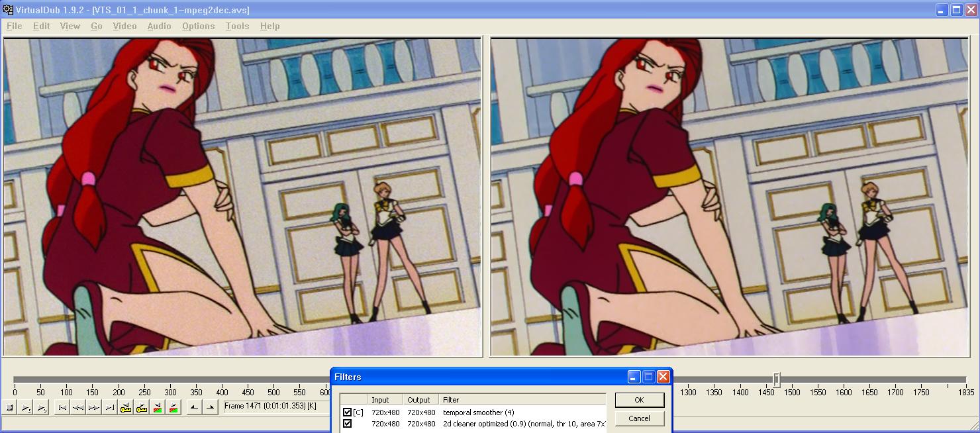Click the VirtualDub application icon in title bar

8,10
